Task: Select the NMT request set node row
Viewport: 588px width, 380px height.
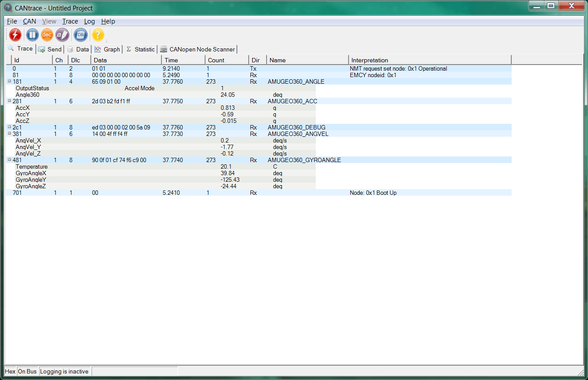Action: [259, 68]
